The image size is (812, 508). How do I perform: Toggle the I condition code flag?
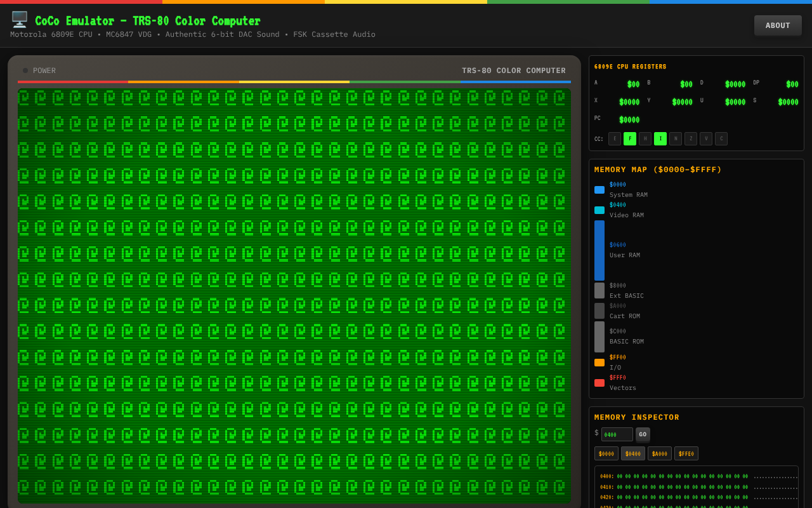pos(660,139)
